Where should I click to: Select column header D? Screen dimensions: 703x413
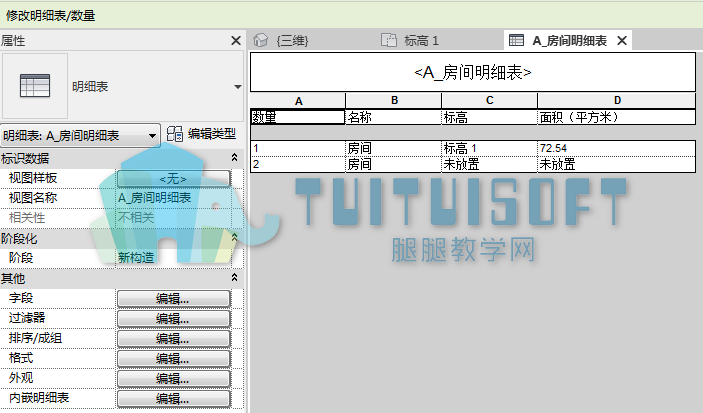(x=617, y=101)
